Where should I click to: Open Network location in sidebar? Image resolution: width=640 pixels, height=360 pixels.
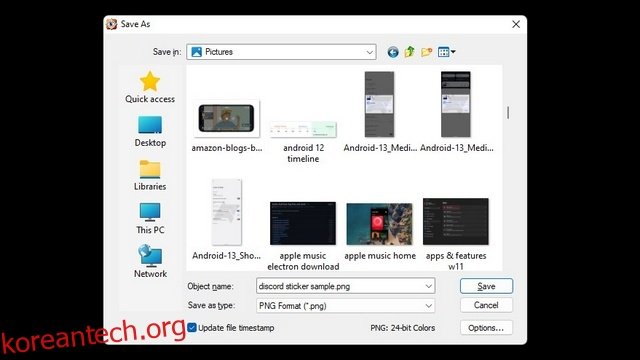(x=150, y=262)
